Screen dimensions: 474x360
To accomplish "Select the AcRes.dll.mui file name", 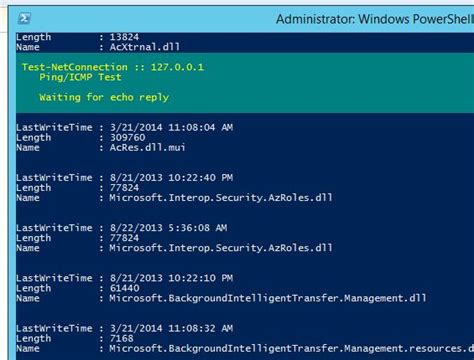I will pyautogui.click(x=147, y=148).
